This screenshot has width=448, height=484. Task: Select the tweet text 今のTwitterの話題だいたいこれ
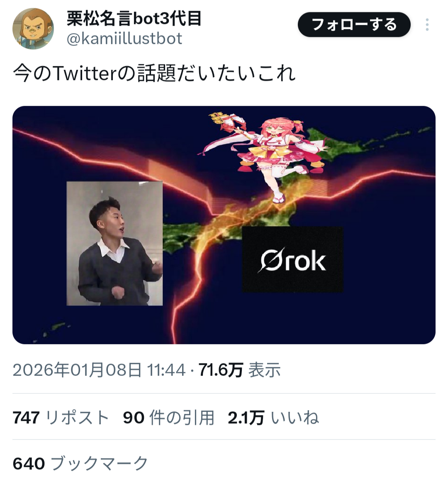[x=154, y=73]
